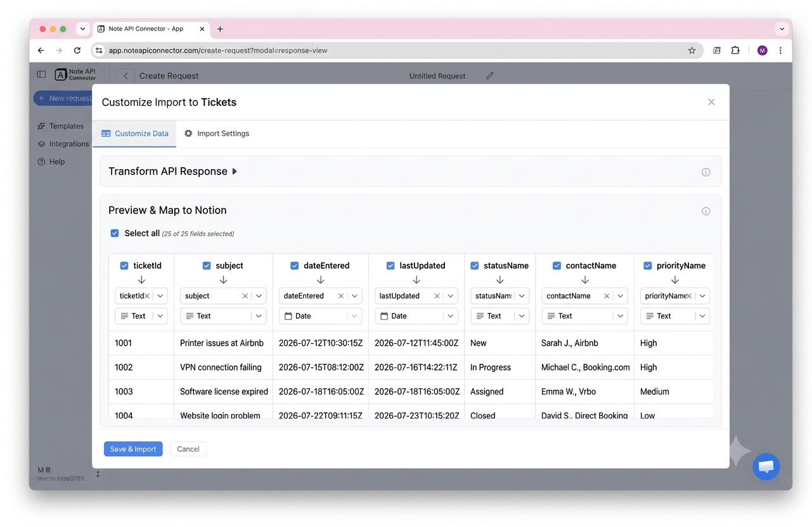The image size is (812, 527).
Task: Uncheck the contactName column checkbox
Action: [557, 266]
